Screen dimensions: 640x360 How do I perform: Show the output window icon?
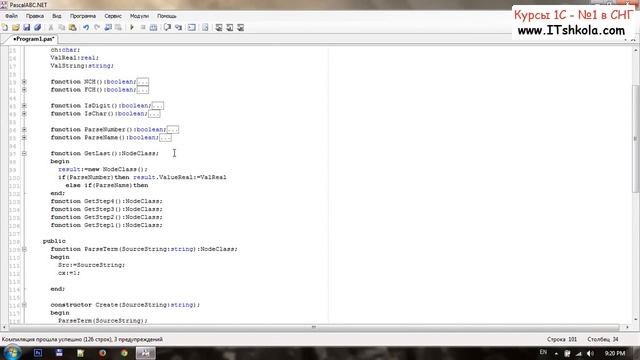click(x=191, y=27)
